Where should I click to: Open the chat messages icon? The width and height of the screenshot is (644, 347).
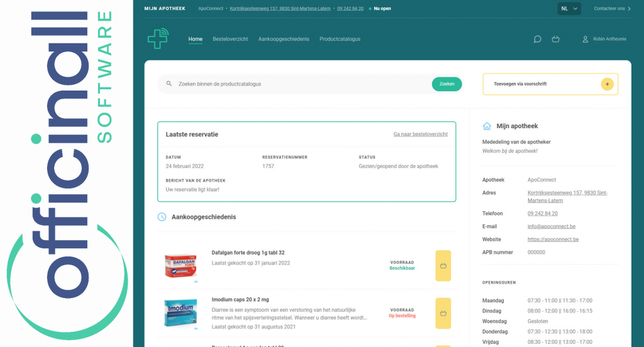point(537,39)
